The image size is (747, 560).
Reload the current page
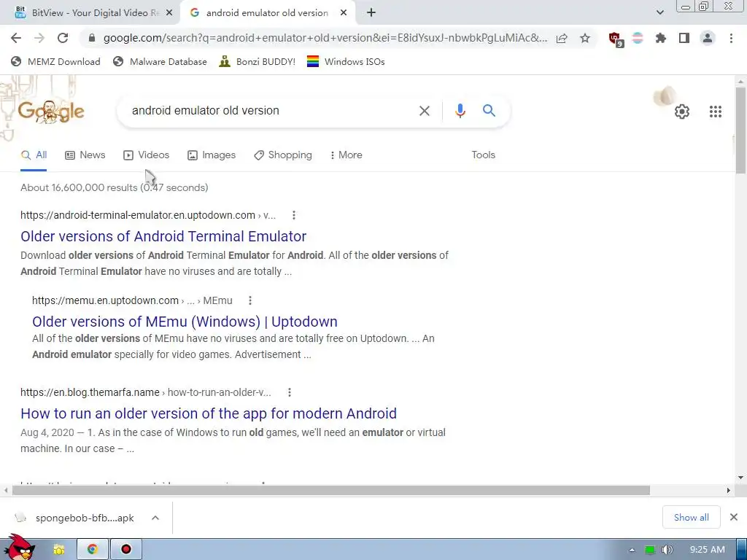[63, 38]
